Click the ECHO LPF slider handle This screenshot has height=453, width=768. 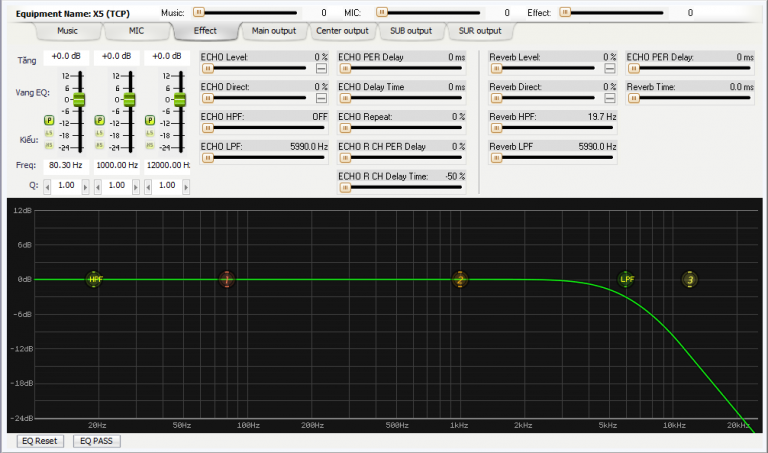click(208, 158)
